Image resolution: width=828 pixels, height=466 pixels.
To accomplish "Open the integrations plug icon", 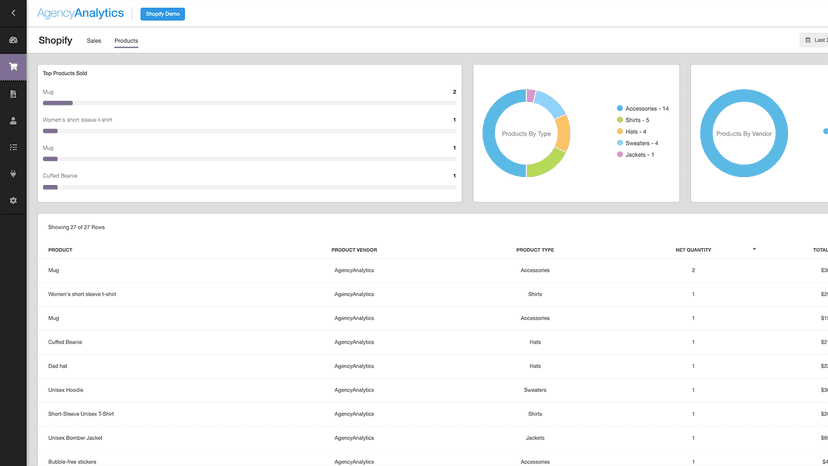I will point(13,174).
